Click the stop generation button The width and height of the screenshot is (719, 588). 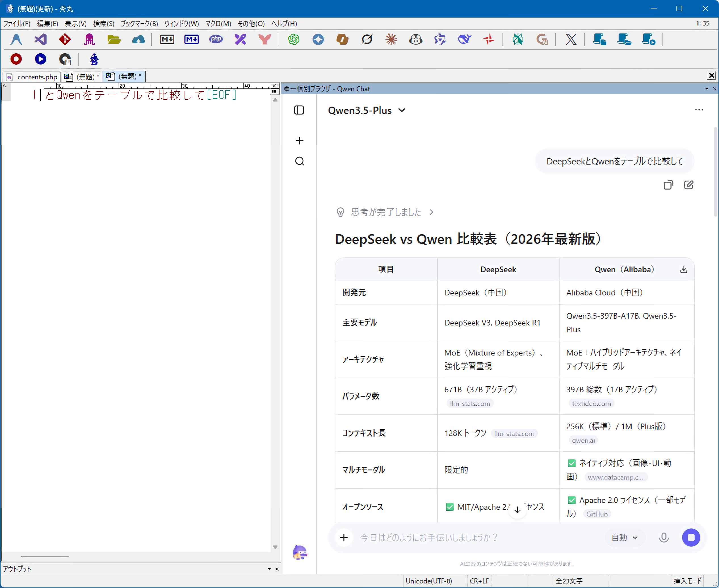pyautogui.click(x=691, y=538)
